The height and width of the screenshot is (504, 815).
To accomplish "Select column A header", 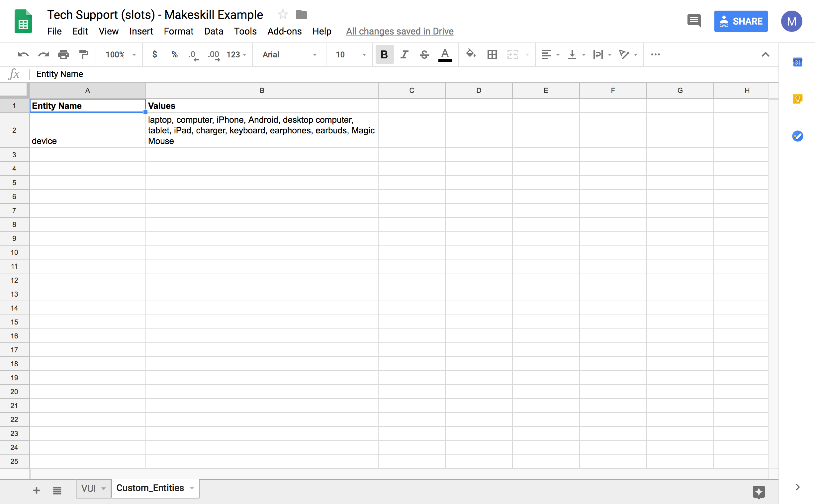I will tap(88, 91).
